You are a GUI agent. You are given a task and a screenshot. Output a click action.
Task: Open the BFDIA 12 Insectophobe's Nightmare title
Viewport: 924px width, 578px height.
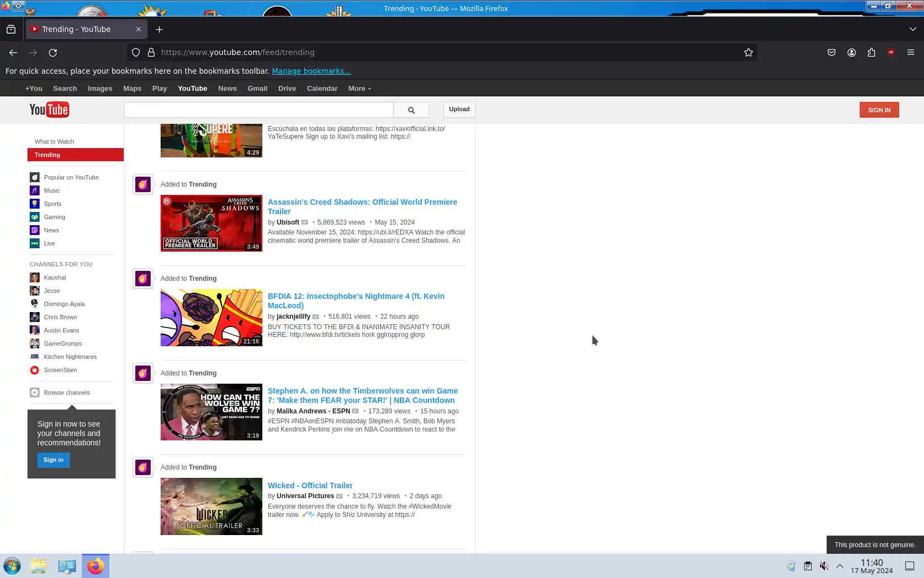coord(356,301)
